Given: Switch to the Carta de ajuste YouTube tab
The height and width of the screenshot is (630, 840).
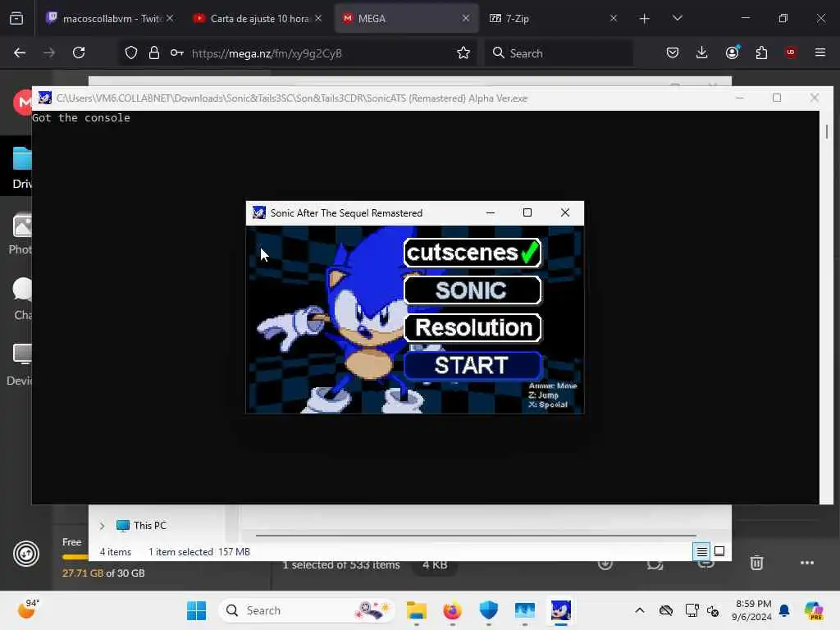Looking at the screenshot, I should point(257,18).
